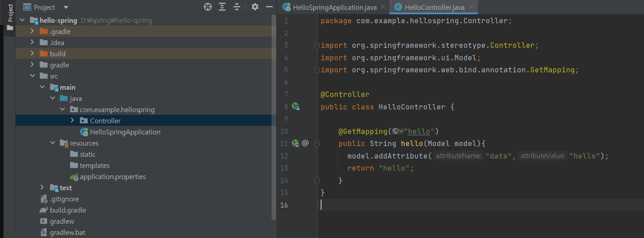644x238 pixels.
Task: Collapse the src folder
Action: [32, 76]
